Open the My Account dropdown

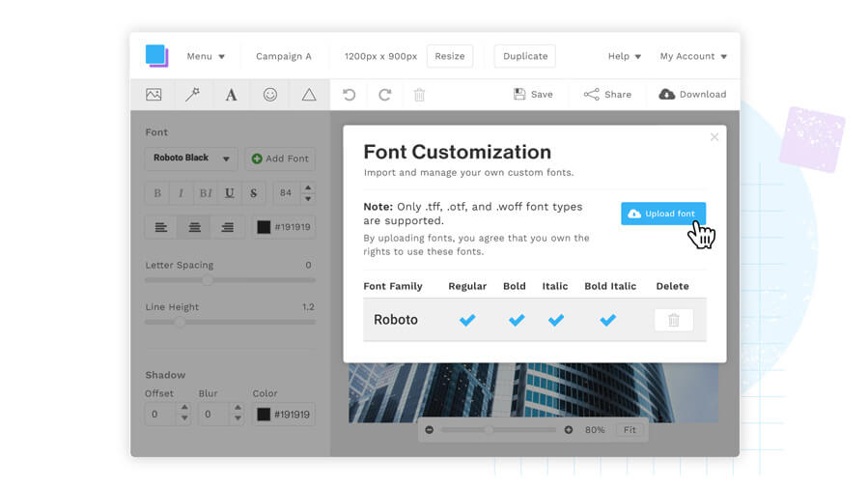click(x=692, y=56)
